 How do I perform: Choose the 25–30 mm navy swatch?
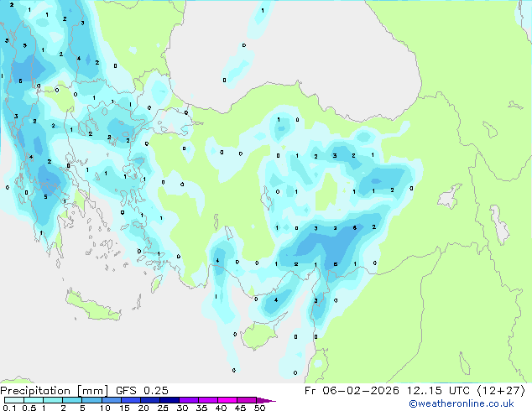[x=169, y=400]
